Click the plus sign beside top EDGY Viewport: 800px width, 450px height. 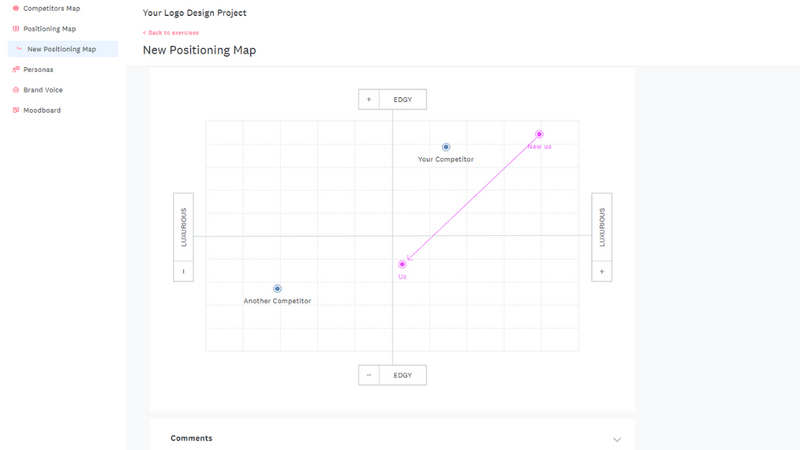tap(369, 99)
